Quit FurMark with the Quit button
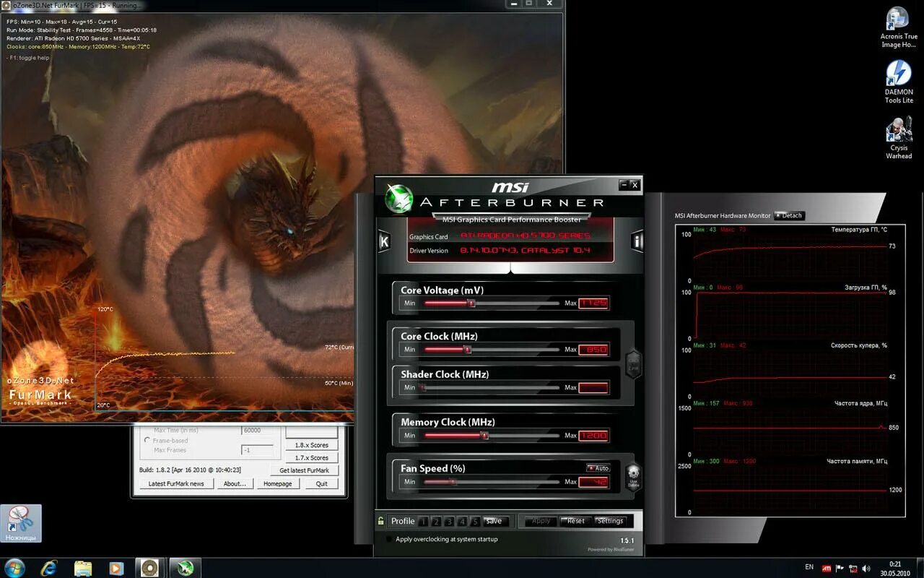This screenshot has width=924, height=578. pos(321,483)
